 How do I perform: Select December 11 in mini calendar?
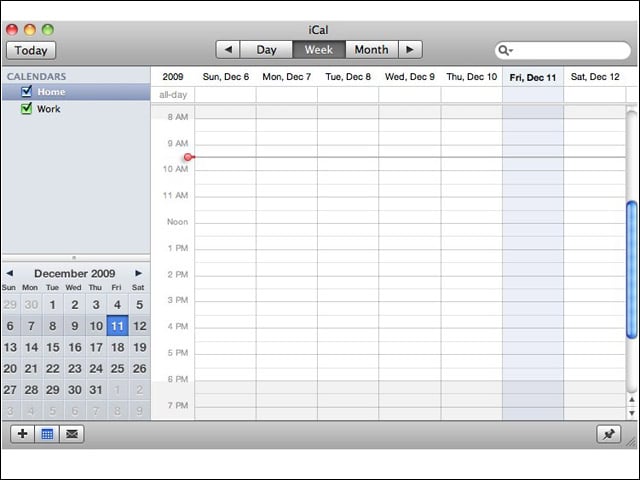tap(118, 326)
